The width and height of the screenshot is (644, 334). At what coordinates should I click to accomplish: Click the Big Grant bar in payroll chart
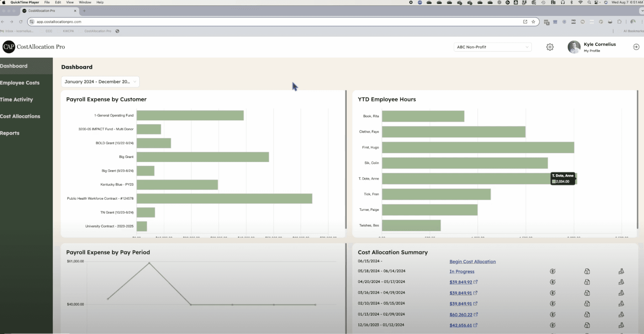[x=203, y=157]
